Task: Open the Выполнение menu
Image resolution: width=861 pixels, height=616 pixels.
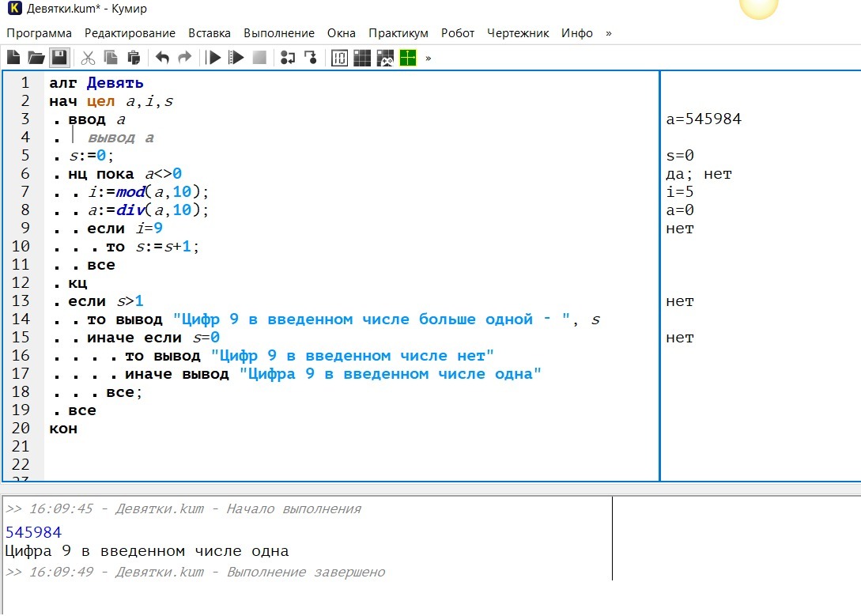Action: click(279, 33)
